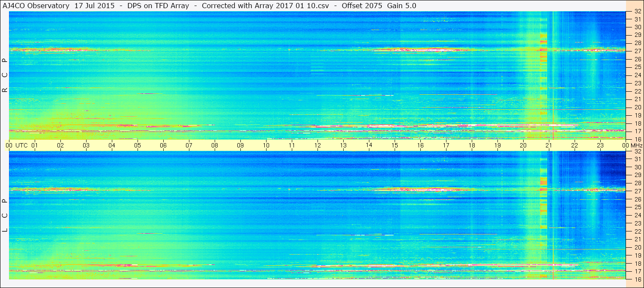Select the 27 MHz tick in LCP panel

pyautogui.click(x=637, y=191)
